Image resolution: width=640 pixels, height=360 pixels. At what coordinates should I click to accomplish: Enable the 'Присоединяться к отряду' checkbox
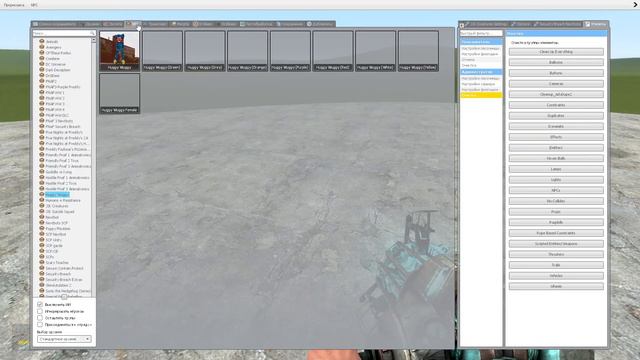coord(40,324)
